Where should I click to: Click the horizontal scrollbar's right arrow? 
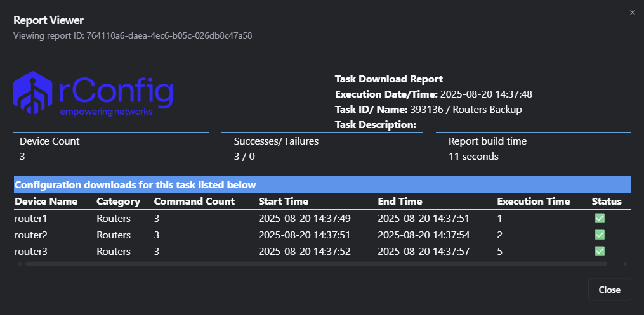[625, 264]
